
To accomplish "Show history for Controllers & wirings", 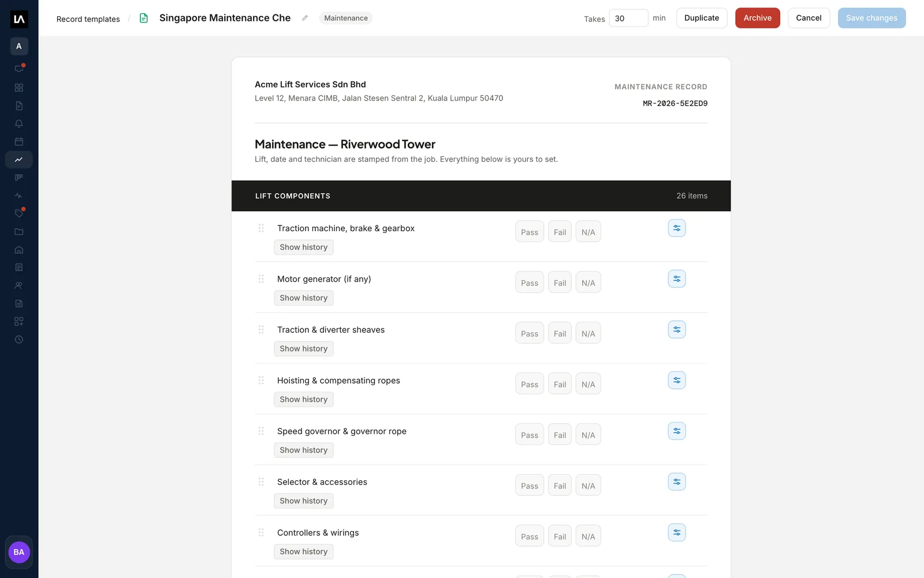I will coord(304,551).
